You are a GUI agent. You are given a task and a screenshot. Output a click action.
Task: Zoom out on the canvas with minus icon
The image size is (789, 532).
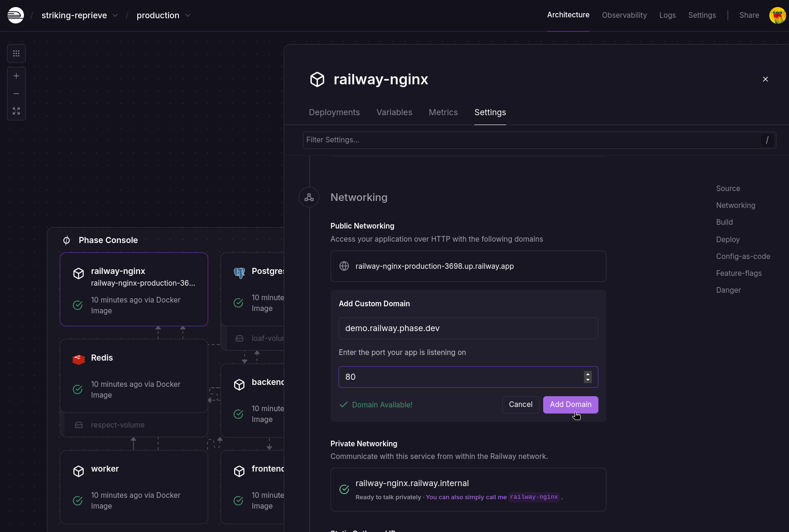(x=16, y=94)
